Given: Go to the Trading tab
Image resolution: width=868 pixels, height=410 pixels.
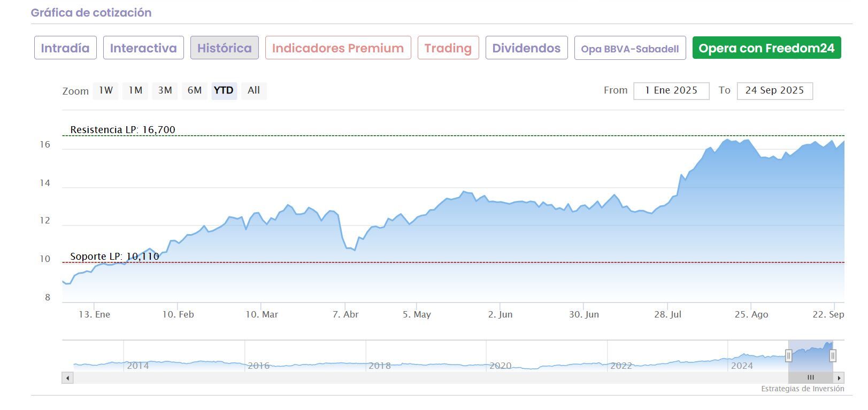Looking at the screenshot, I should [448, 48].
